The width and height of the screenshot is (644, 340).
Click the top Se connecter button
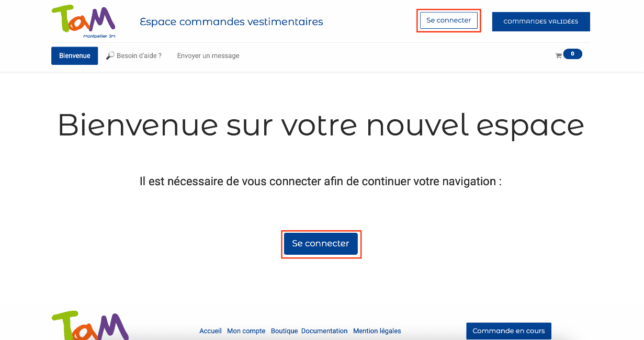tap(448, 20)
